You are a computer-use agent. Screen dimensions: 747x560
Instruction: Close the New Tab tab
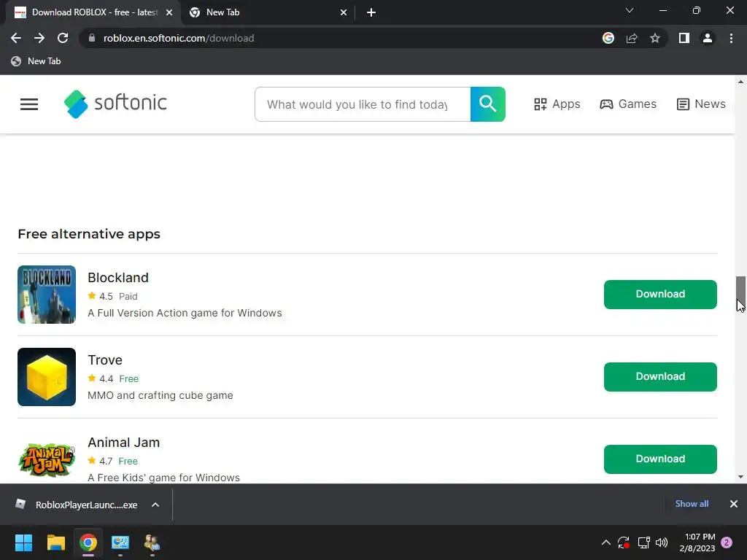click(x=344, y=12)
